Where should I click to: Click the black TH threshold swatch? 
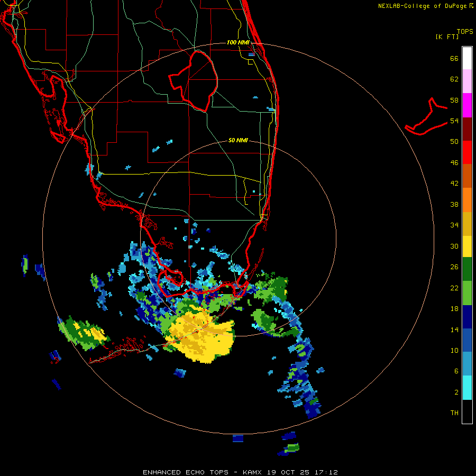[x=467, y=411]
